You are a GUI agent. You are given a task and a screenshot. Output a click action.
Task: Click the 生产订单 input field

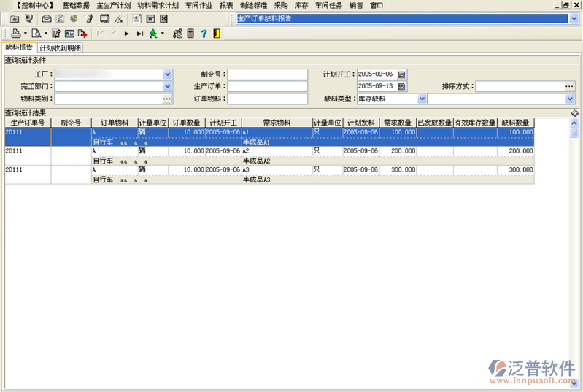[267, 86]
